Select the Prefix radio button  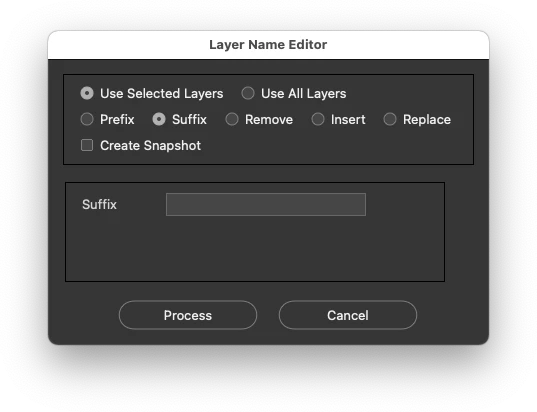tap(87, 119)
